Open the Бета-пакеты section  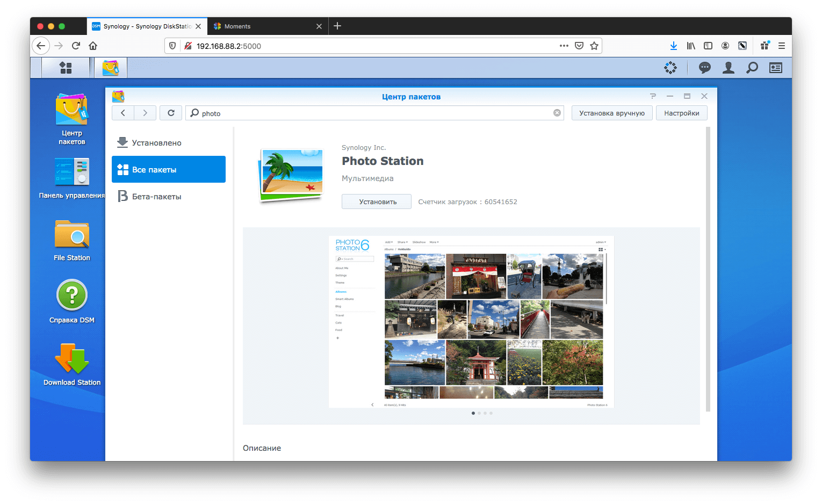coord(156,197)
